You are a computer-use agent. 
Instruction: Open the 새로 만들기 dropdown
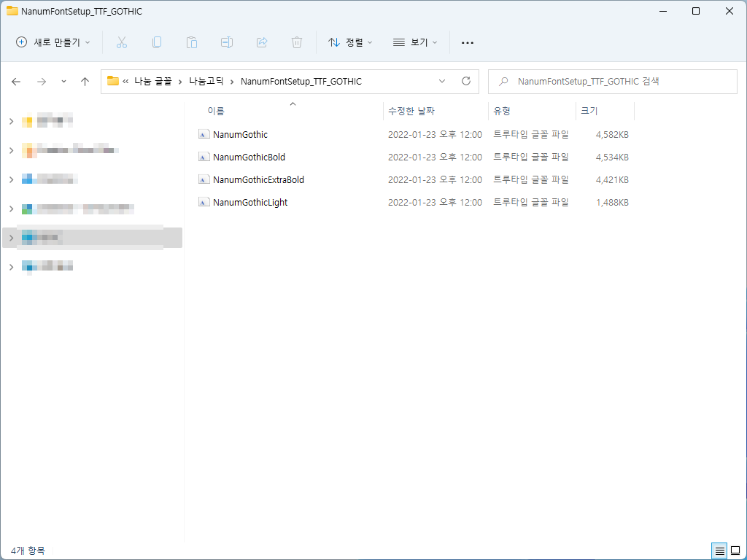pyautogui.click(x=53, y=42)
